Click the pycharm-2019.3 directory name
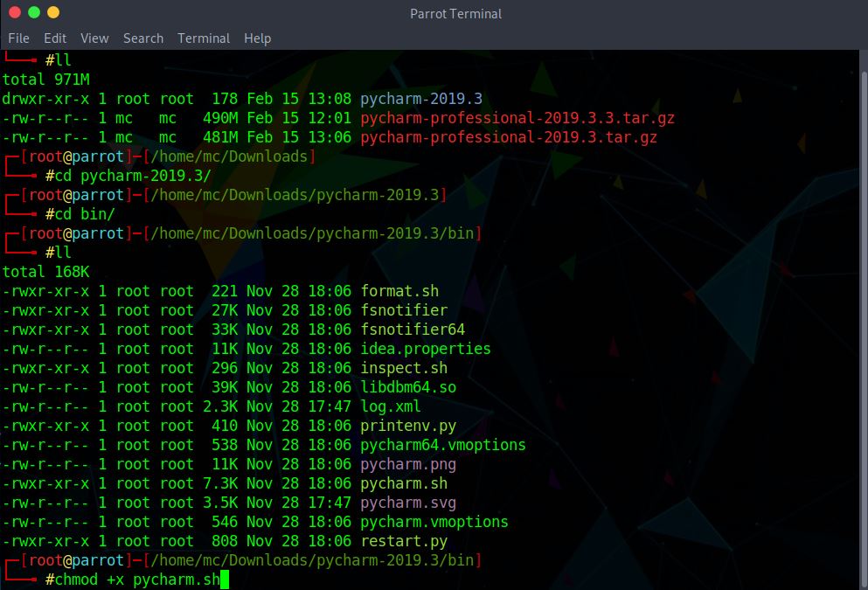This screenshot has width=868, height=590. coord(421,99)
